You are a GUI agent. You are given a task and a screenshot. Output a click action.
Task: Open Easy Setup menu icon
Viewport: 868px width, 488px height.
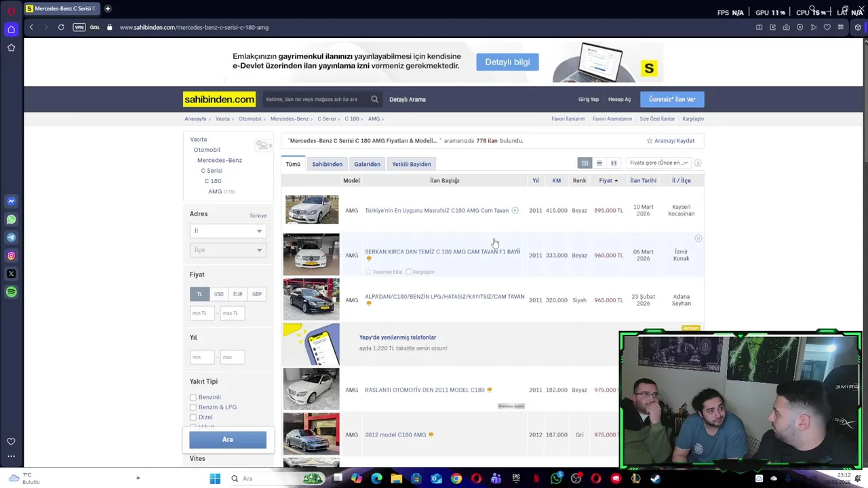(x=840, y=27)
